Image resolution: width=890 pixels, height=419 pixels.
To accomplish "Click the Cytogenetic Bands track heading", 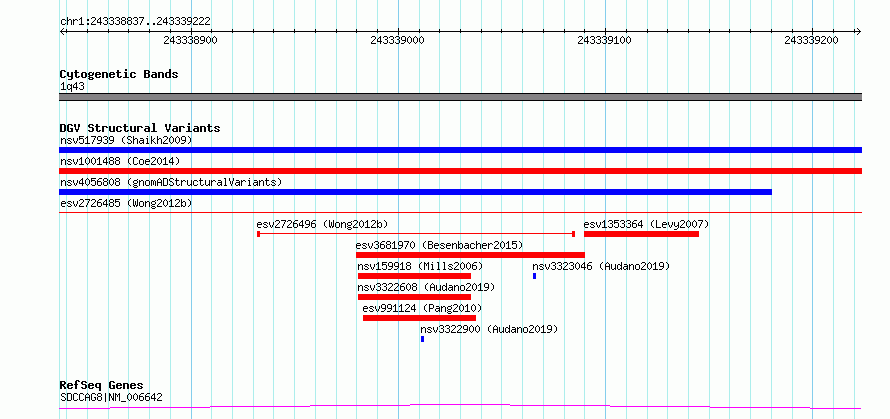I will tap(119, 74).
